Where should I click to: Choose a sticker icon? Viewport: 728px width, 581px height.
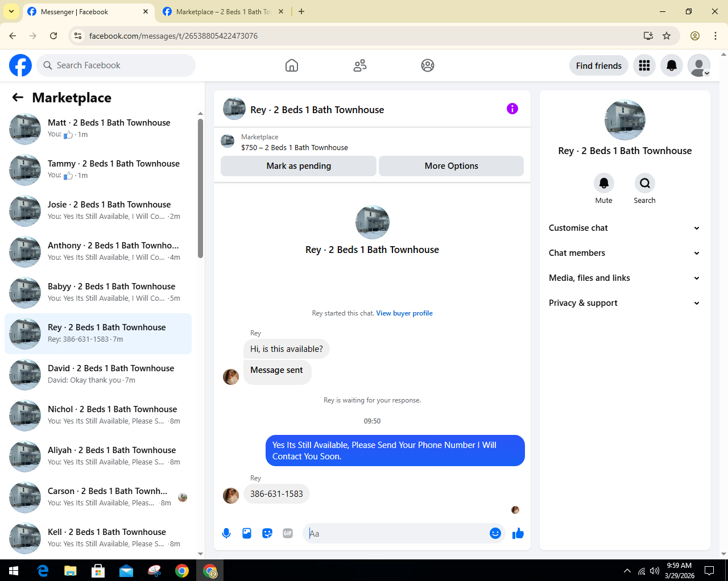[x=267, y=533]
